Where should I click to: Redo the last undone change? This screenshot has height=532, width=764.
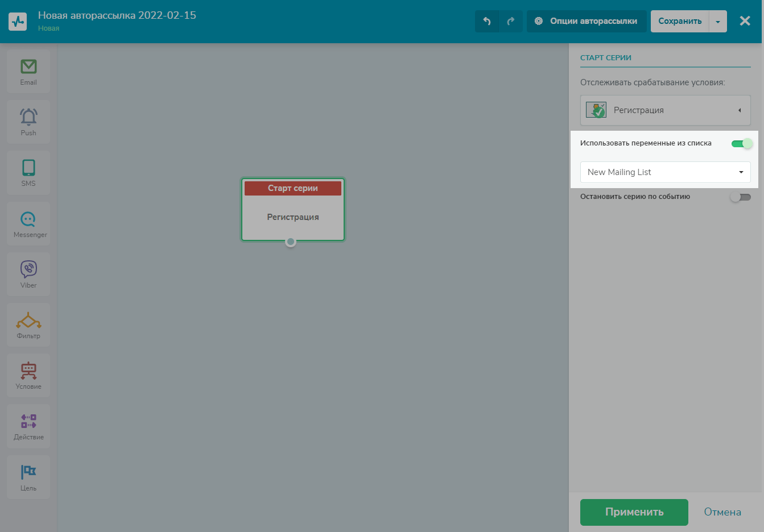(x=511, y=21)
